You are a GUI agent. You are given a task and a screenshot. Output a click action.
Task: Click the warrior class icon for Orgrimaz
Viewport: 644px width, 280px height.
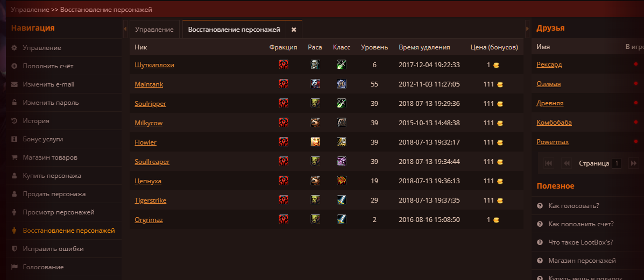341,219
